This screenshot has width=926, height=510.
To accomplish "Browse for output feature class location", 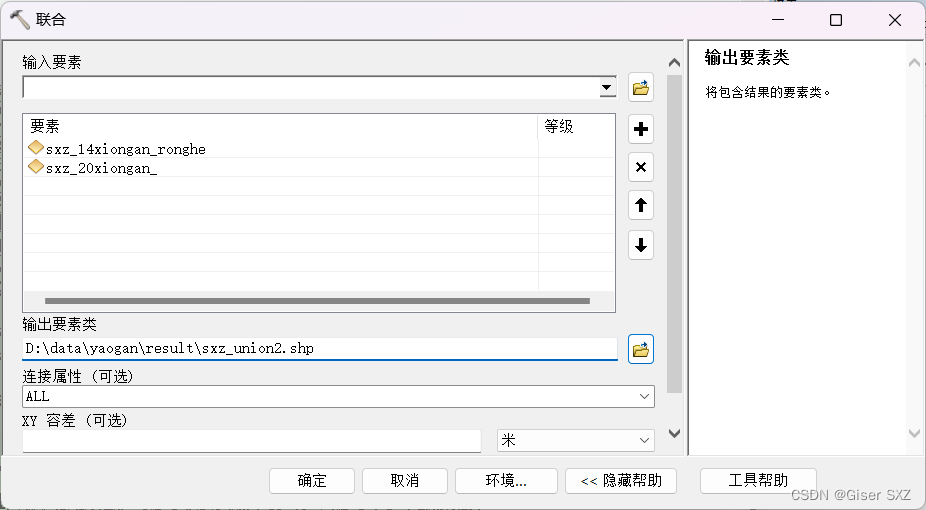I will 641,349.
